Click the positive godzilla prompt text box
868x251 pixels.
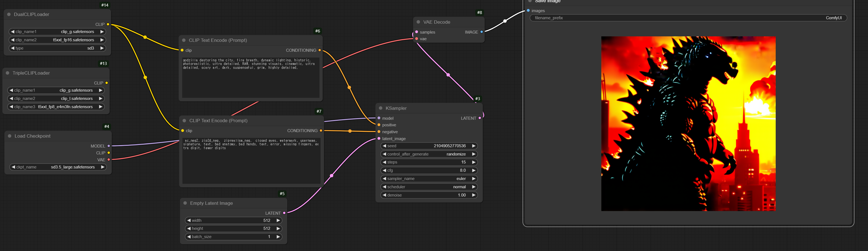(x=251, y=78)
